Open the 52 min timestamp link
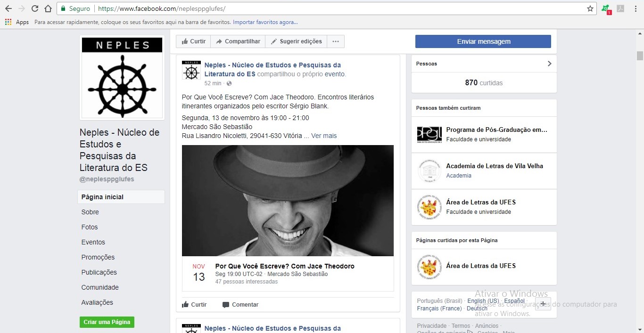The width and height of the screenshot is (644, 333). pyautogui.click(x=213, y=83)
